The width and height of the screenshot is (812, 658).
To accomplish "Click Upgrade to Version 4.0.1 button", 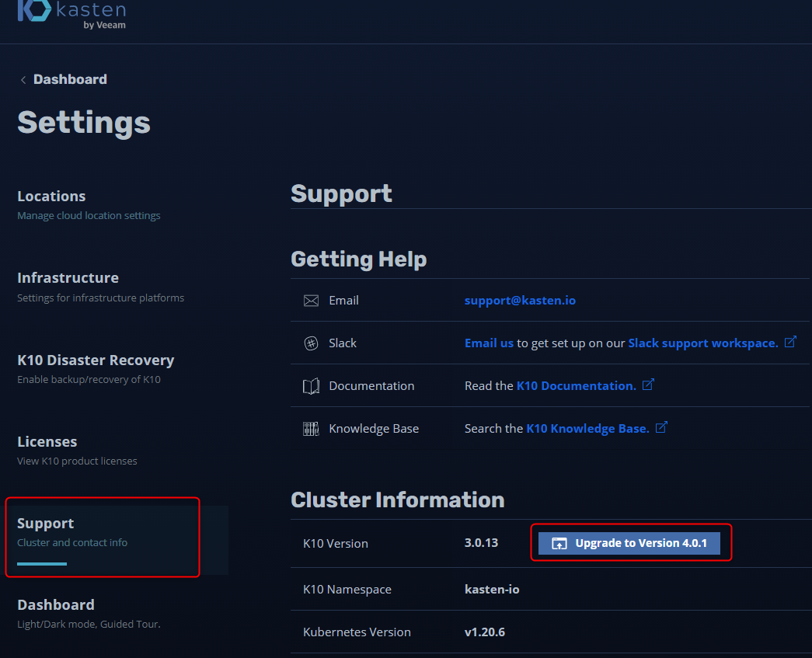I will tap(629, 544).
